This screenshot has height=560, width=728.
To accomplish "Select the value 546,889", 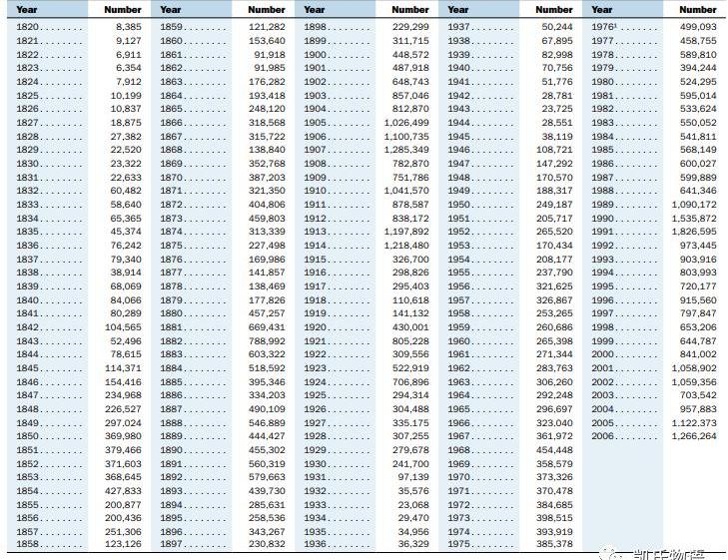I will tap(267, 422).
